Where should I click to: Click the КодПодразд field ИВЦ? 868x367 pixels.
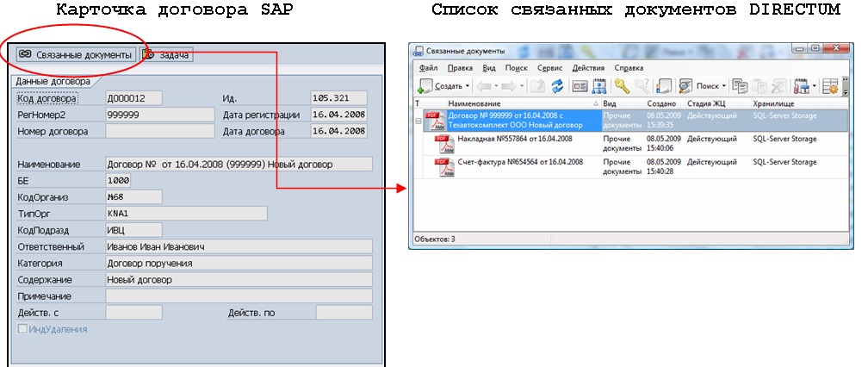[134, 230]
